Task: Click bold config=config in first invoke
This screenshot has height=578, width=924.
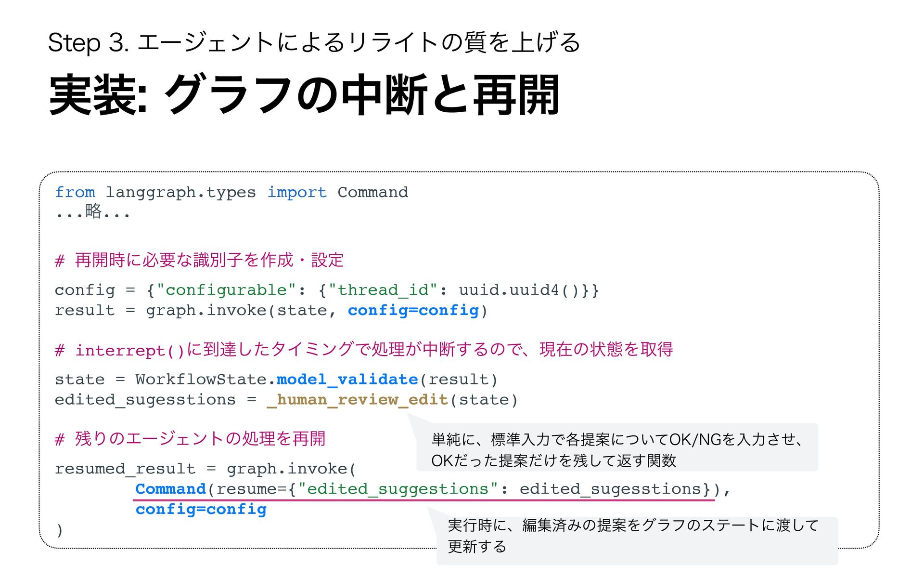Action: pyautogui.click(x=413, y=310)
